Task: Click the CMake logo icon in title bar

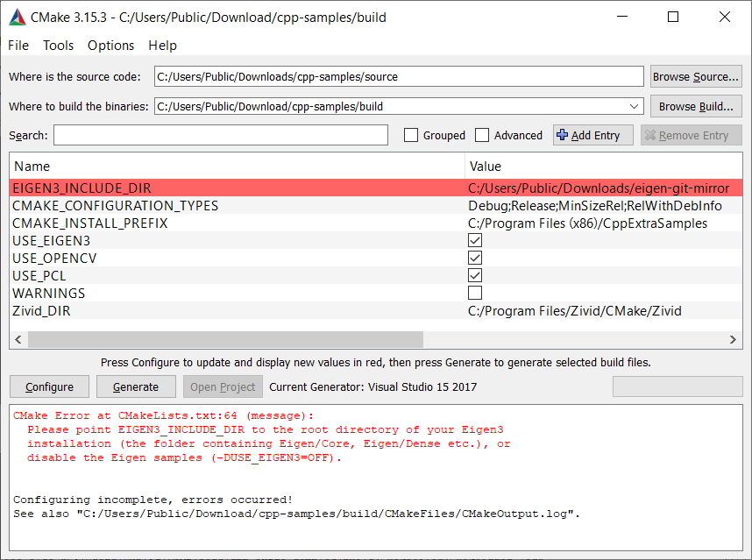Action: pos(17,18)
